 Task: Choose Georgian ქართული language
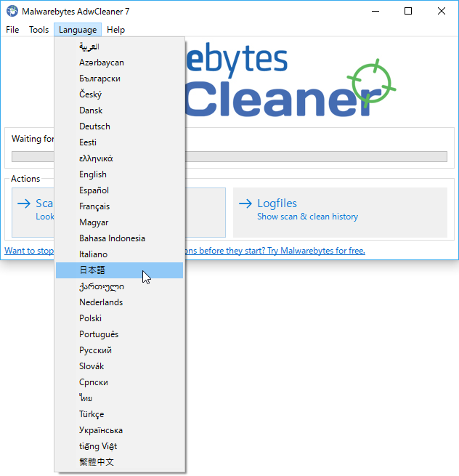click(x=120, y=286)
